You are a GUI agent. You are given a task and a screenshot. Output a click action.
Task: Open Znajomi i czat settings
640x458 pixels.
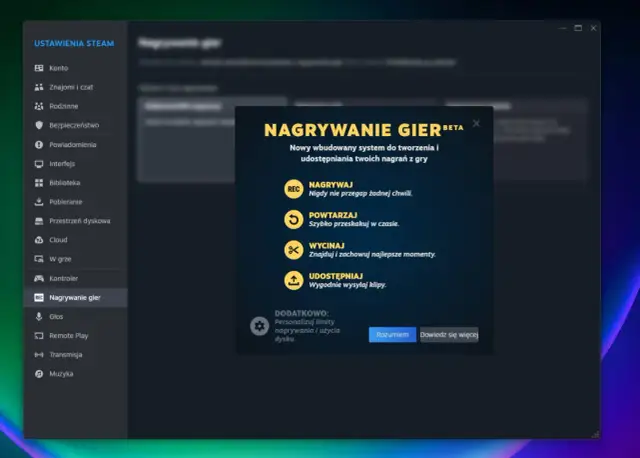pos(76,87)
